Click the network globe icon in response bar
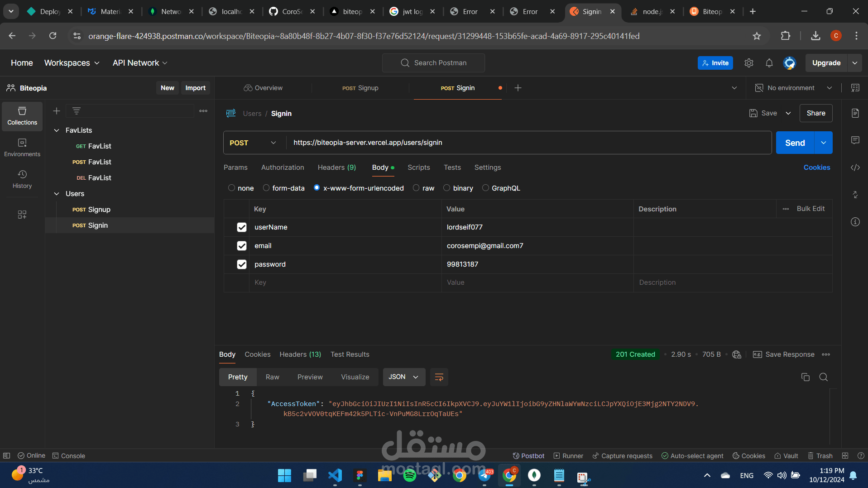Screen dimensions: 868x488 point(737,354)
